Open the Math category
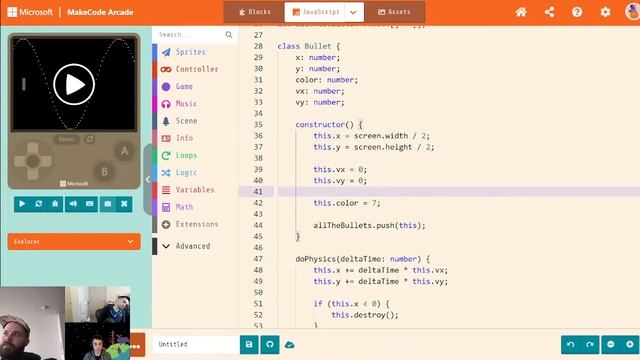Screen dimensions: 640x360 click(195, 207)
